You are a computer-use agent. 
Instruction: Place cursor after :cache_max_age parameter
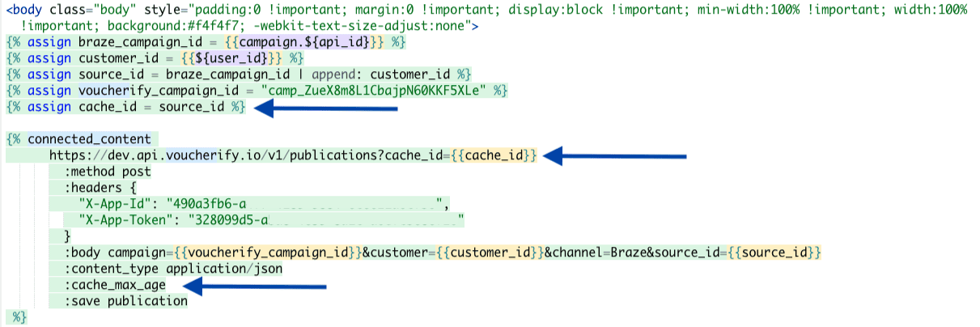pos(167,285)
